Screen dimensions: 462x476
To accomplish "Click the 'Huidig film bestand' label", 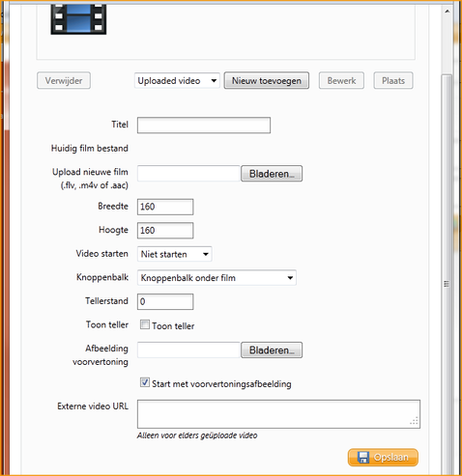I will (90, 149).
